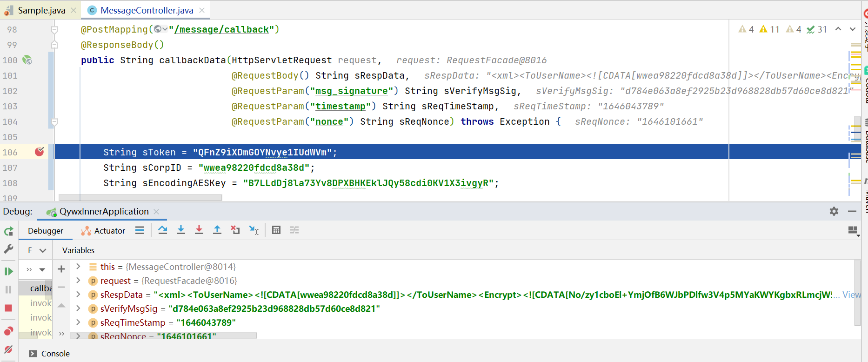Open debug panel gear settings
Screen dimensions: 868x362
pos(834,211)
